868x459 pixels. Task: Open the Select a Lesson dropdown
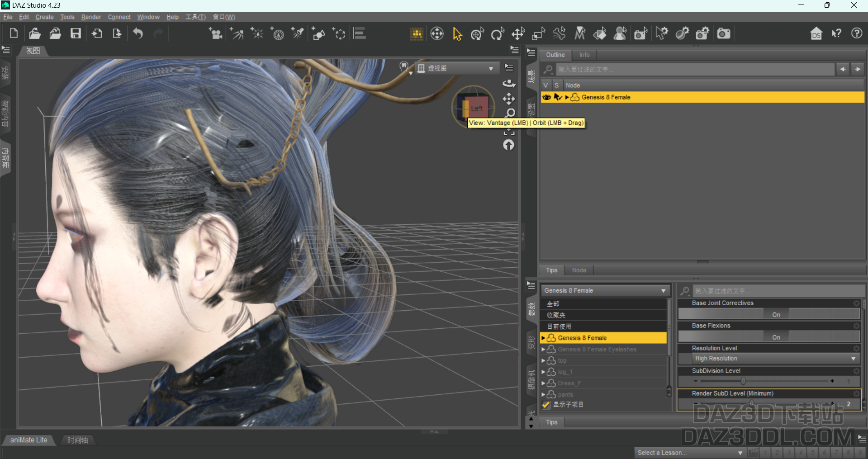point(690,453)
